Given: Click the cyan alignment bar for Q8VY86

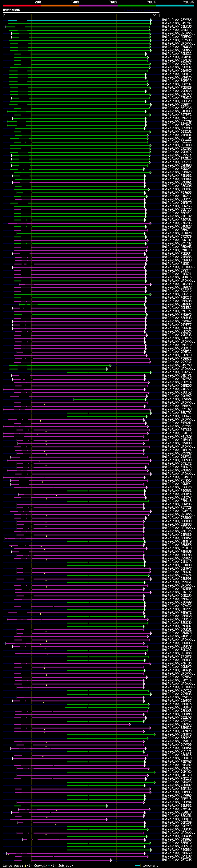Looking at the screenshot, I should pyautogui.click(x=79, y=20).
